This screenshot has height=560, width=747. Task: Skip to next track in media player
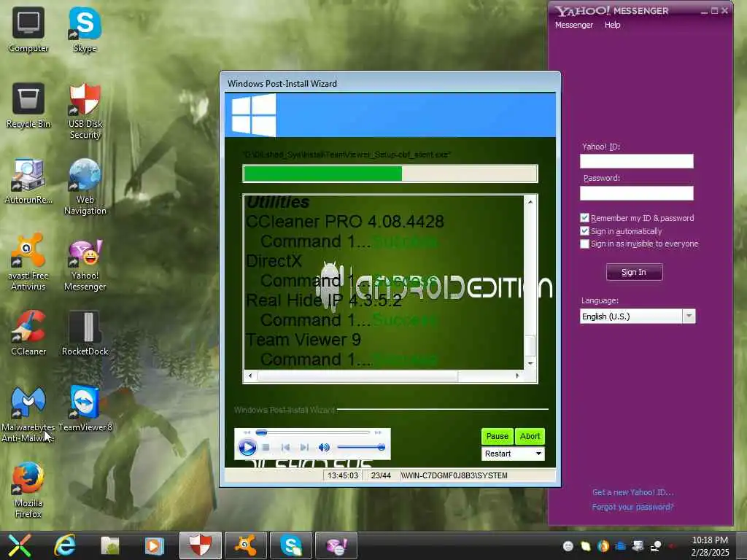[304, 447]
